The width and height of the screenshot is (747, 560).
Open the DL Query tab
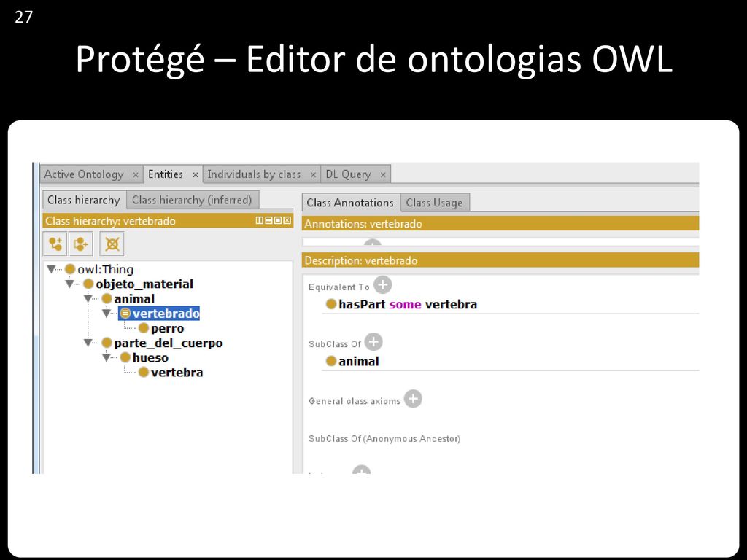point(348,174)
